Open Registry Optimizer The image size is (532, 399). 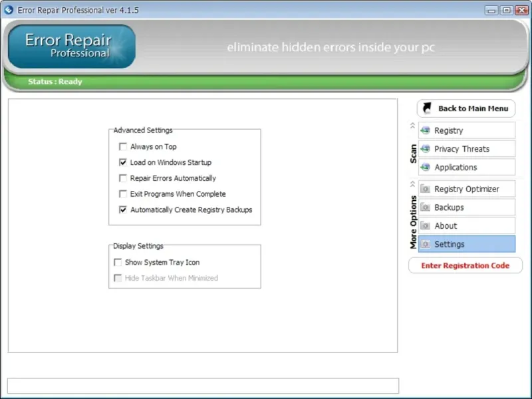click(467, 189)
